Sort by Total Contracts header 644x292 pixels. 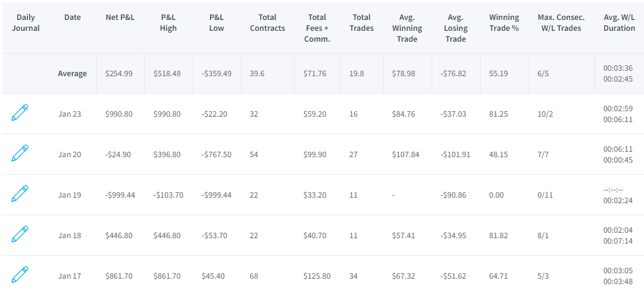point(267,22)
